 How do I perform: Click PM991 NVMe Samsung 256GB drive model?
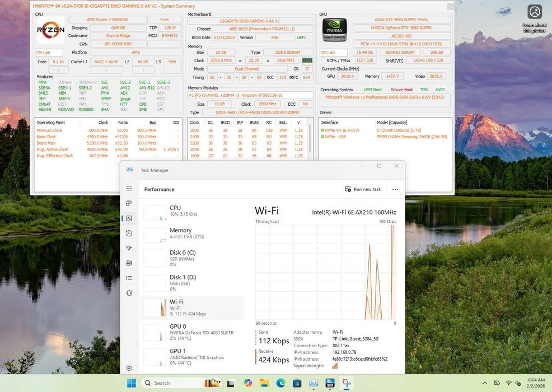click(411, 137)
